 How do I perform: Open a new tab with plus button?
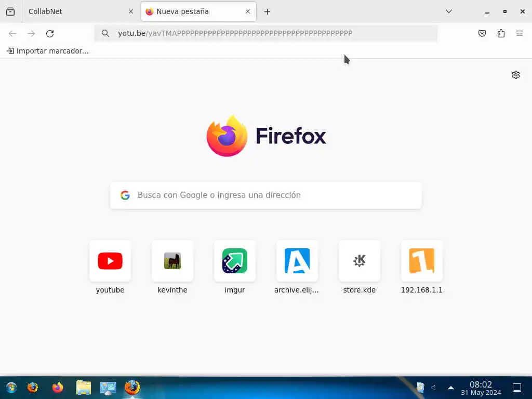268,12
